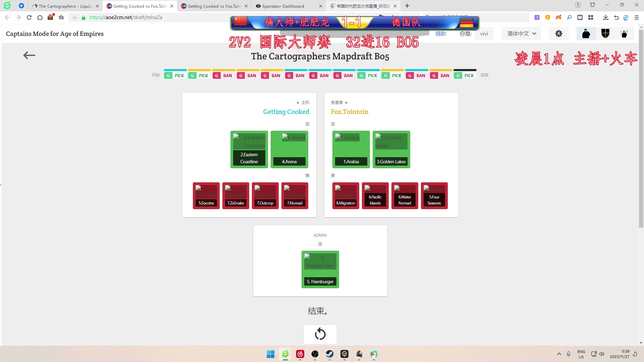Click the Getting Cooked team name link
Screen dimensions: 644x362
point(286,111)
